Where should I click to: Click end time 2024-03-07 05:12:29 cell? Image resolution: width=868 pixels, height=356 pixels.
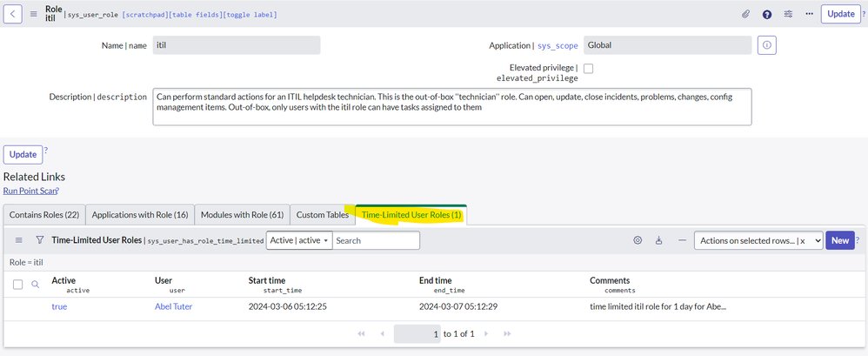(x=457, y=306)
